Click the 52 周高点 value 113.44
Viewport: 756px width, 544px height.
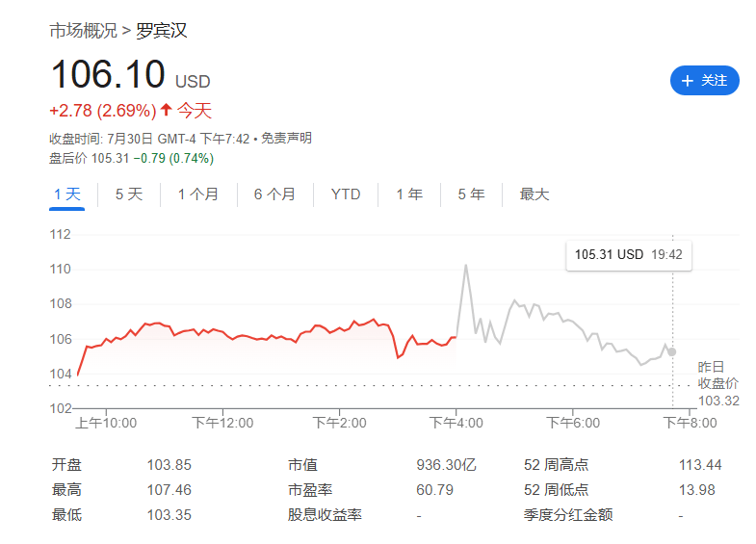pyautogui.click(x=699, y=465)
